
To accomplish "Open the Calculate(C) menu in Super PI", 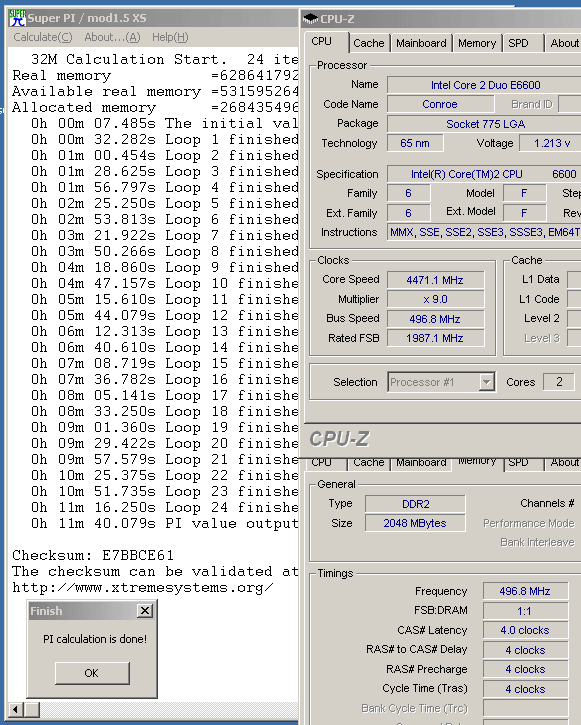I will pos(43,37).
